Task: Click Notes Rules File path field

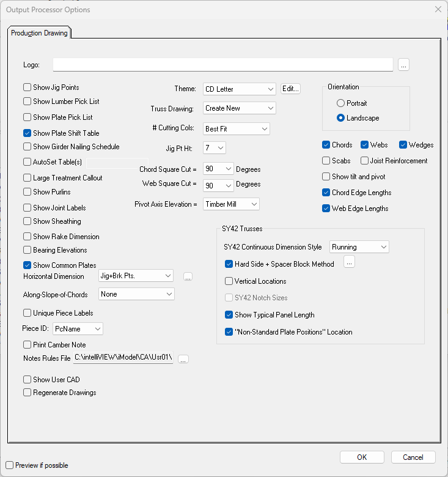Action: [123, 358]
